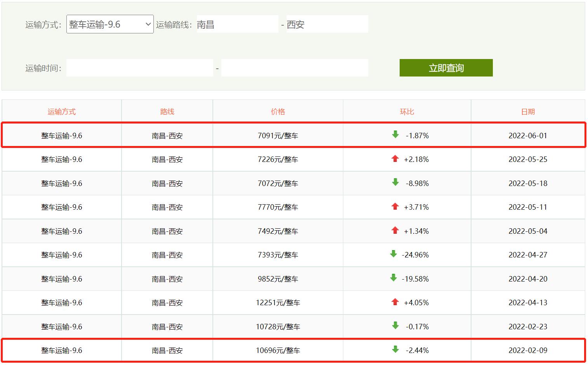Click the 西安 destination input box
This screenshot has width=588, height=365.
(327, 24)
